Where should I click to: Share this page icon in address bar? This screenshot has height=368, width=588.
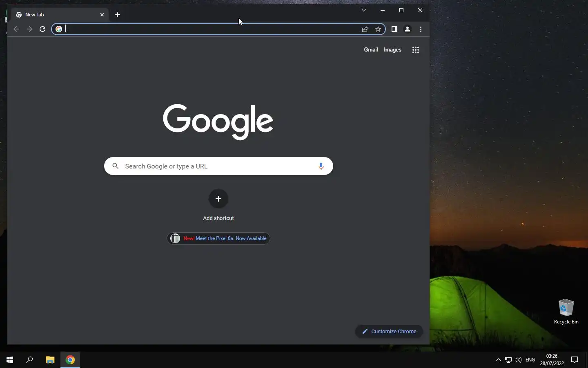(x=365, y=29)
